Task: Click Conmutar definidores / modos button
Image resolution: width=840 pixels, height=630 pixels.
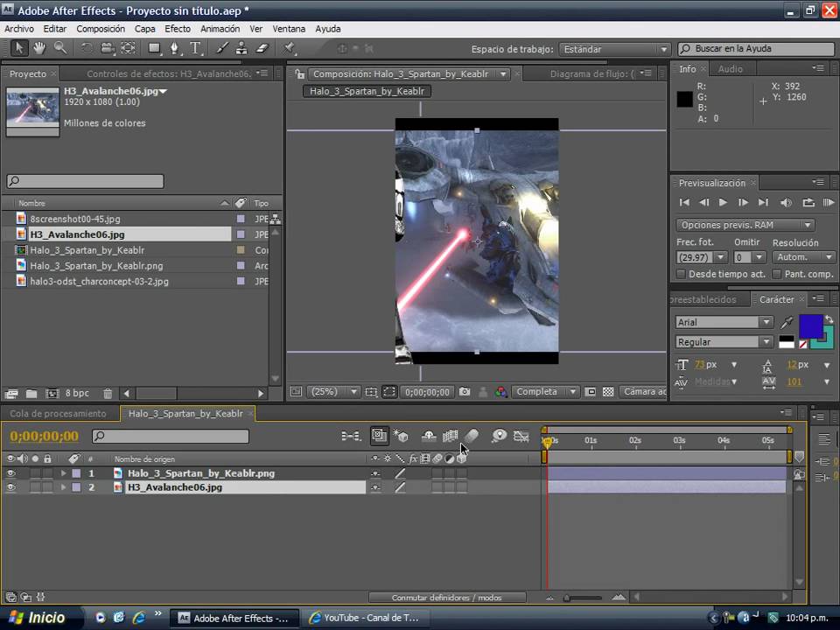Action: [446, 598]
